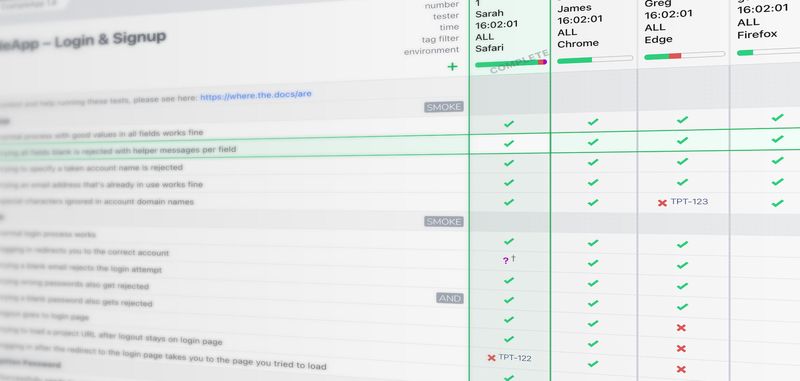The height and width of the screenshot is (381, 800).
Task: Click Firefox column check for normal process row
Action: point(778,118)
